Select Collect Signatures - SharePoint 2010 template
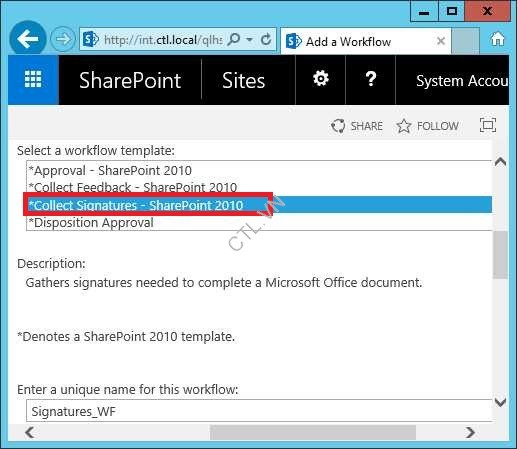Image resolution: width=517 pixels, height=449 pixels. click(x=259, y=205)
